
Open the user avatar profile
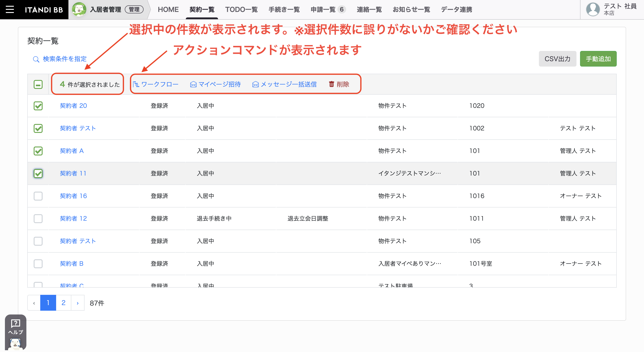point(593,9)
